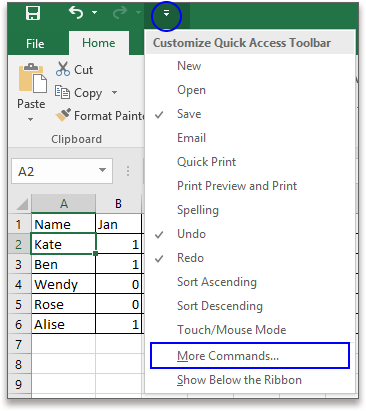Click cell containing Name
This screenshot has height=411, width=366.
coord(63,224)
